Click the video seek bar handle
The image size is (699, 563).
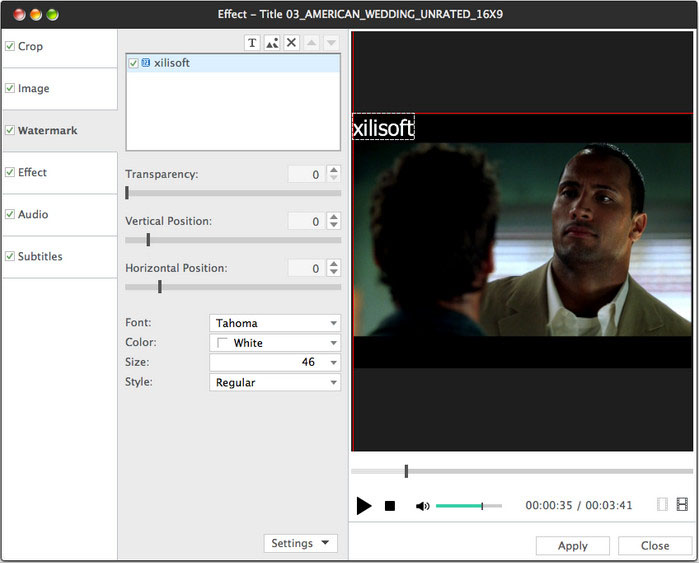(x=406, y=471)
